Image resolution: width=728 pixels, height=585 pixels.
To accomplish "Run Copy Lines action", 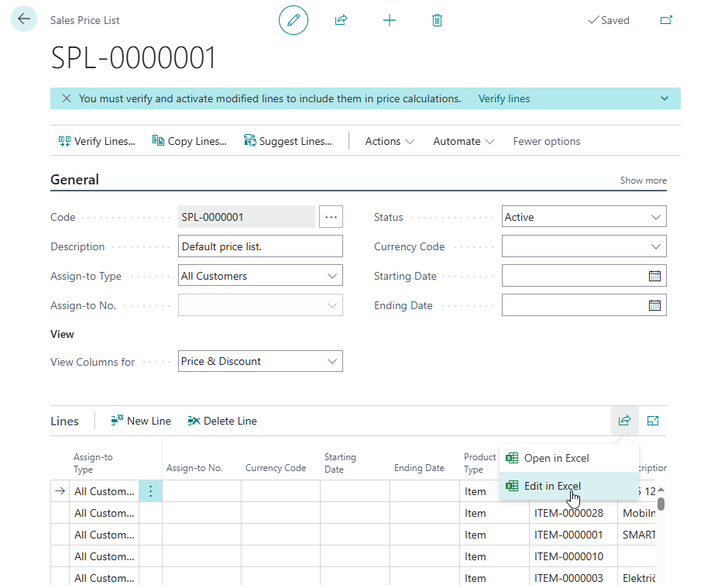I will [190, 141].
